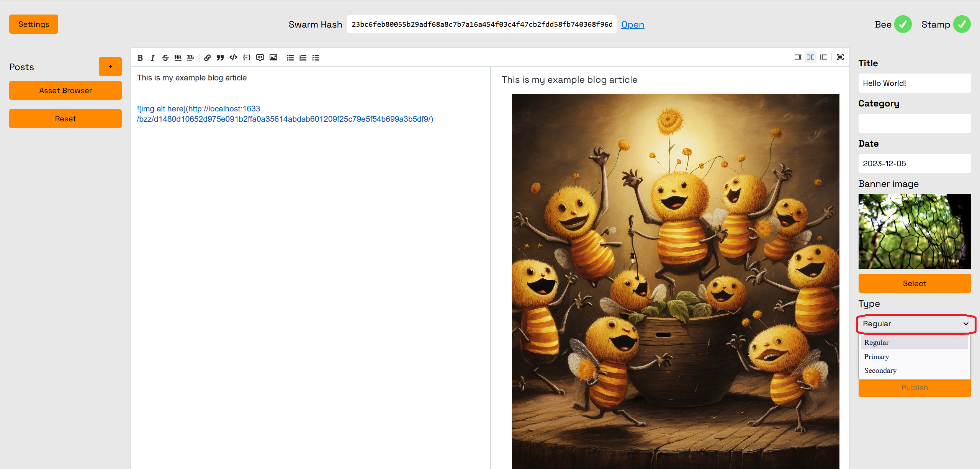Screen dimensions: 980x469
Task: Insert blockquote using quote icon
Action: (220, 58)
